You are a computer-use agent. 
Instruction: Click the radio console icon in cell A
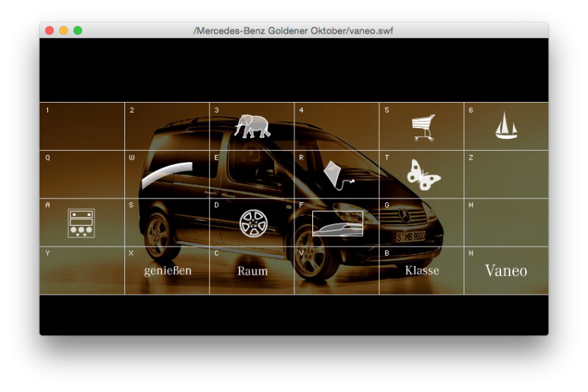(81, 223)
